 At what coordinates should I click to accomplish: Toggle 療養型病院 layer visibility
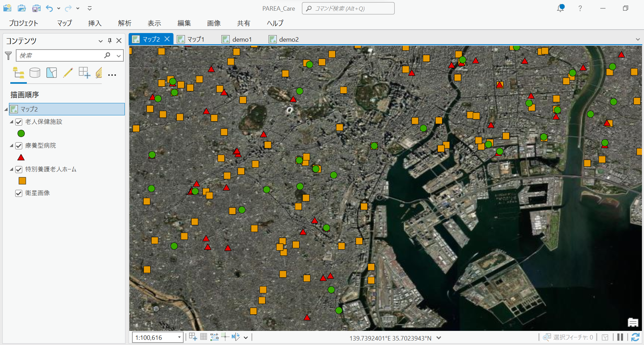pyautogui.click(x=19, y=146)
